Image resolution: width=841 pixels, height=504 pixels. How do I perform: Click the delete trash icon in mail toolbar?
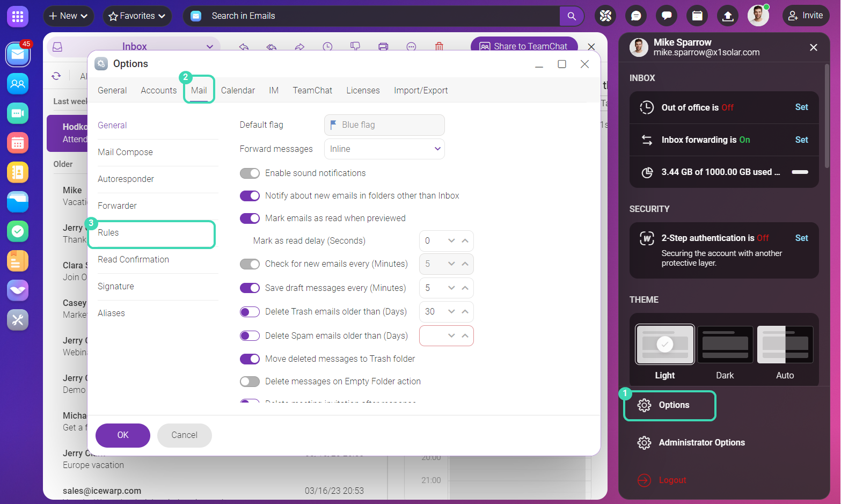coord(439,47)
